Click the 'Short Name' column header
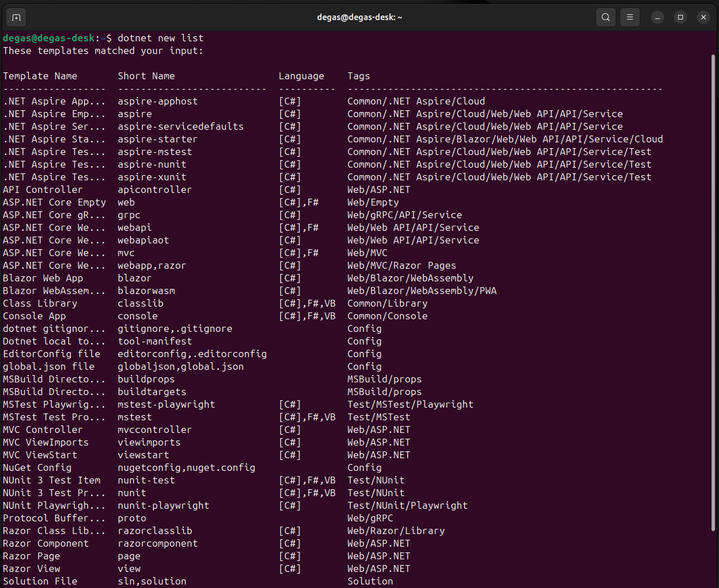Viewport: 719px width, 588px height. (146, 76)
